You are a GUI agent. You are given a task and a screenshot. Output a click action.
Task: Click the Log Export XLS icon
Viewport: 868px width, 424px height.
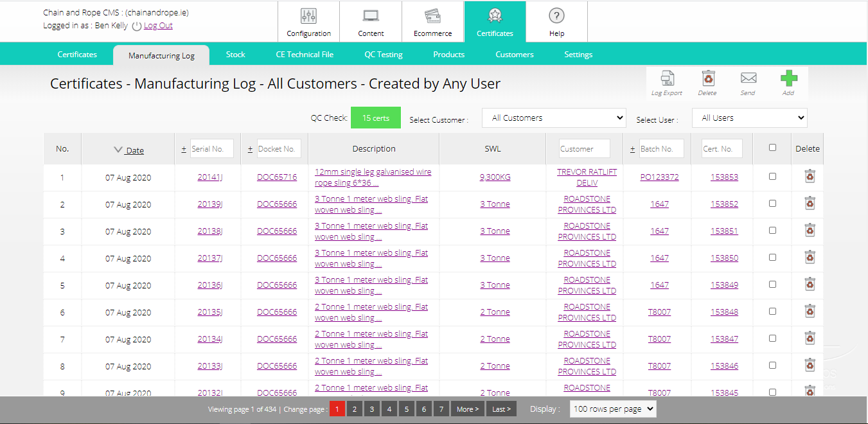point(667,79)
